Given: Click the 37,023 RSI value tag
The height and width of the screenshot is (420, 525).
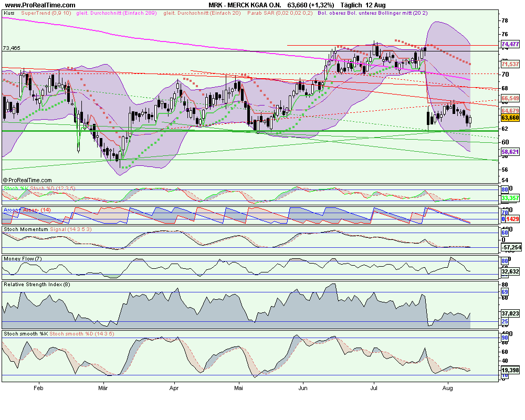Looking at the screenshot, I should [x=510, y=313].
